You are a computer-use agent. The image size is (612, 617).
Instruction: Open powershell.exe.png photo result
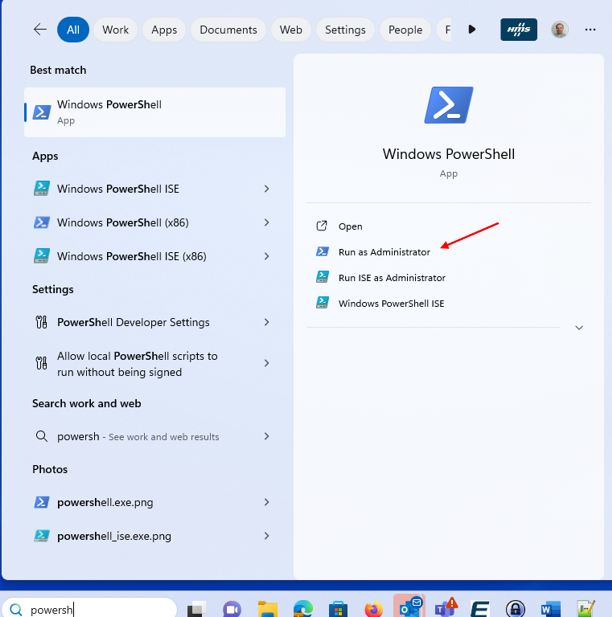[155, 502]
